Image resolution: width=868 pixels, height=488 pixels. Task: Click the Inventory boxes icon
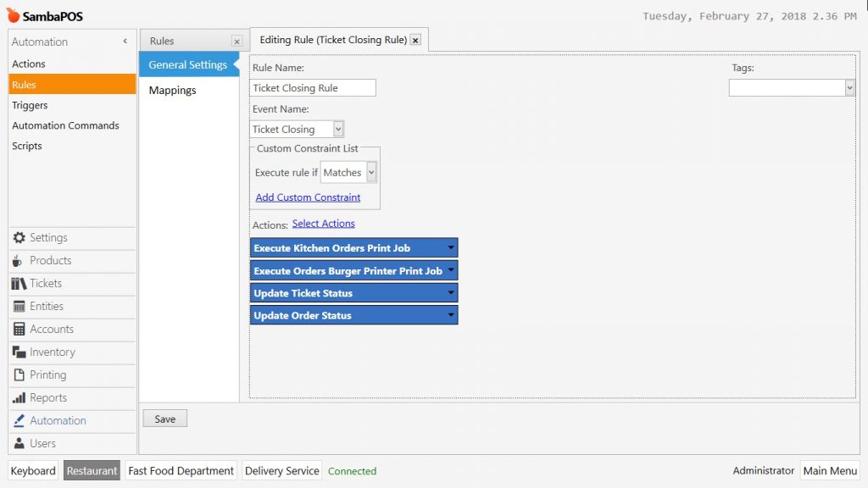pyautogui.click(x=19, y=352)
